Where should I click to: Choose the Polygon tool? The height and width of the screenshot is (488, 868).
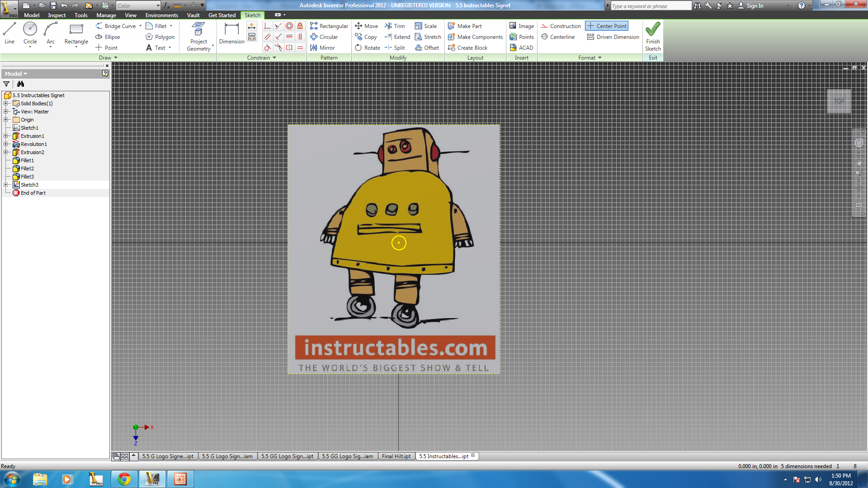pyautogui.click(x=160, y=37)
